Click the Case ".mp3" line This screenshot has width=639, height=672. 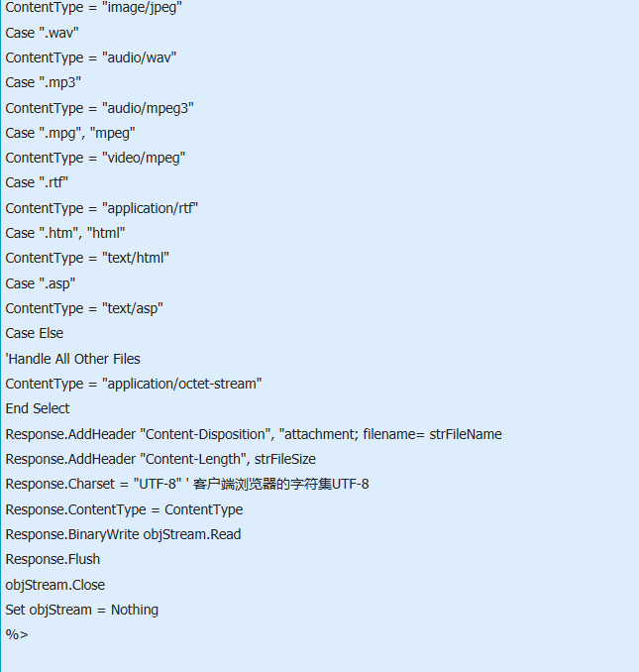click(44, 82)
